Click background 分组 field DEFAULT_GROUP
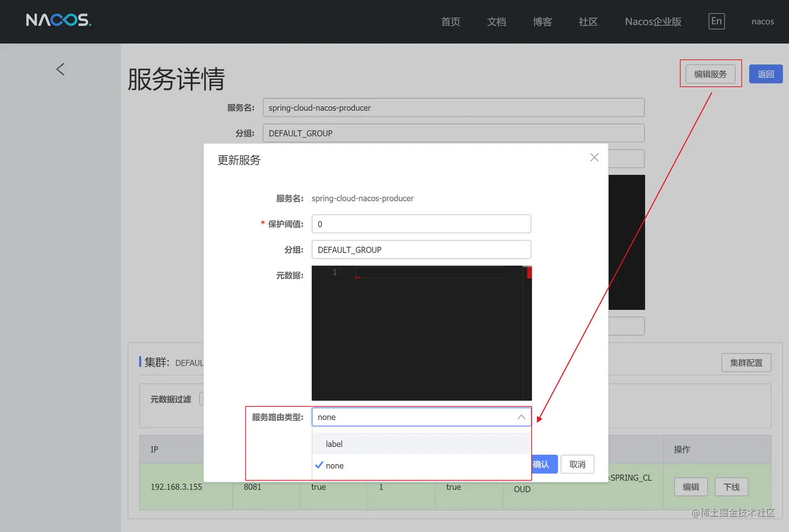 (x=453, y=133)
